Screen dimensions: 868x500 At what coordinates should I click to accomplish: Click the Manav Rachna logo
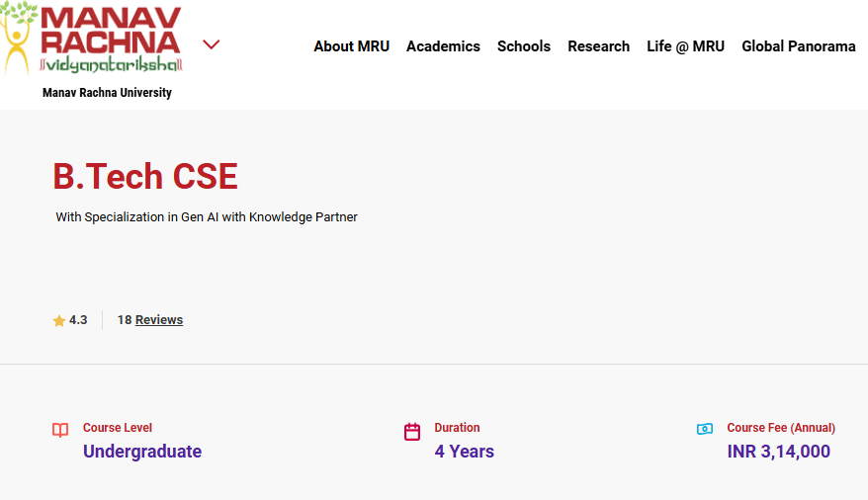(91, 39)
